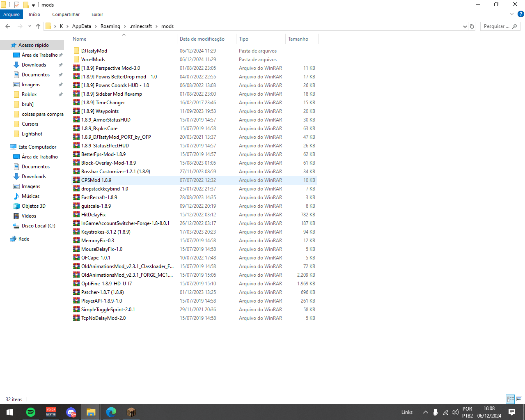Select the HitDelayFix file
Screen dimensions: 525x420
(195, 215)
